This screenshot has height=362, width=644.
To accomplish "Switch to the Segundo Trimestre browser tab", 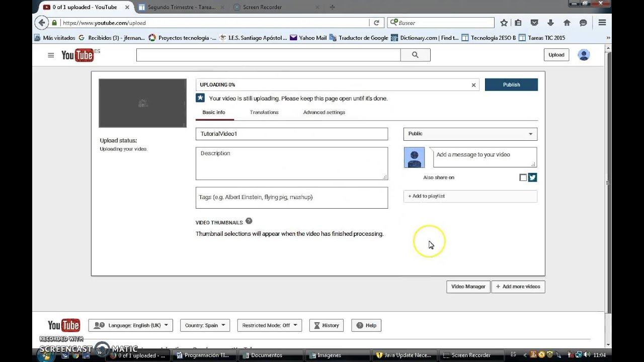I will click(181, 7).
